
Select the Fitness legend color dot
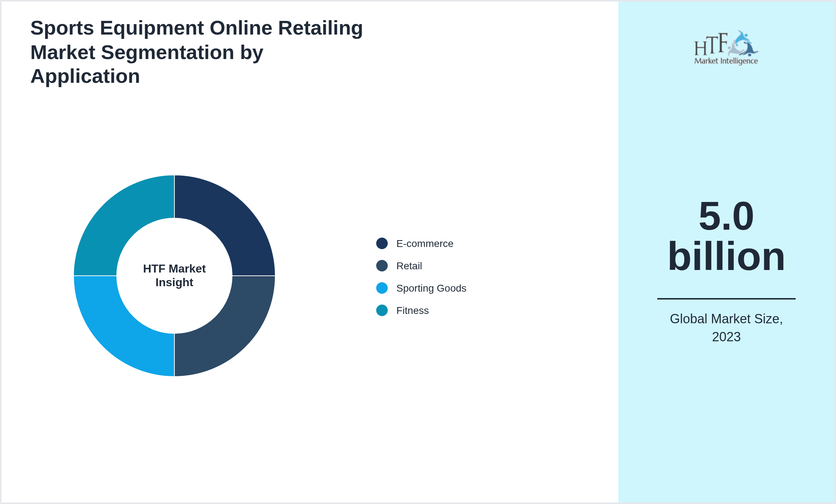click(382, 310)
